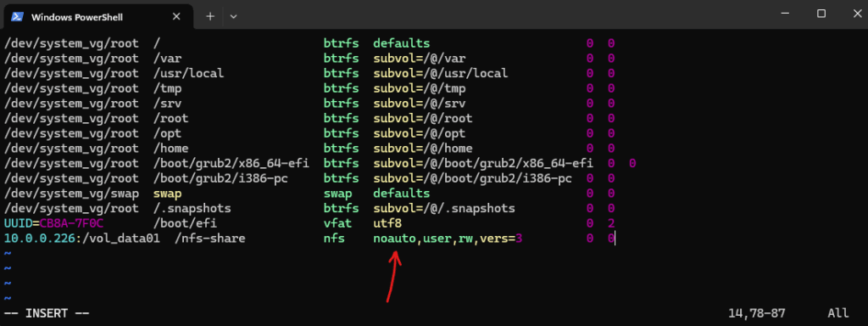
Task: Click the PowerShell icon in the tab
Action: (17, 17)
